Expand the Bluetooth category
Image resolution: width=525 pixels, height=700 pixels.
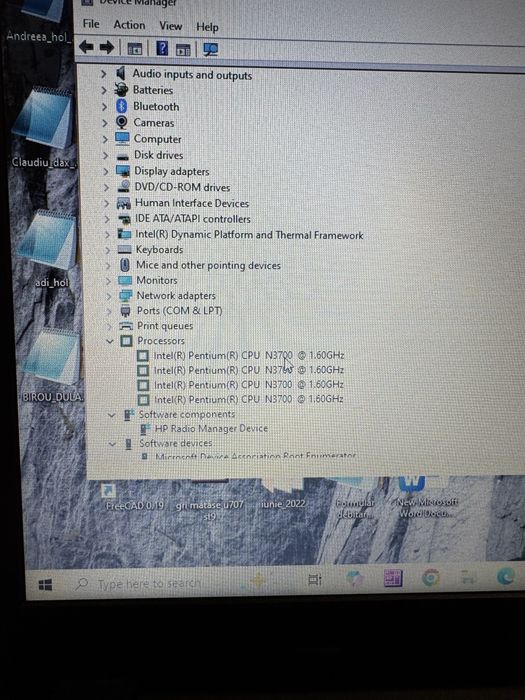pyautogui.click(x=104, y=107)
